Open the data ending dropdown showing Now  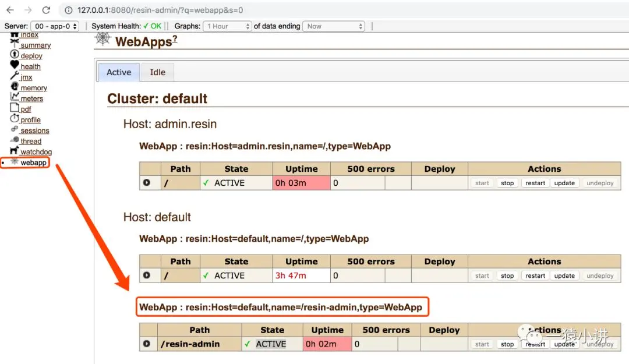click(334, 26)
